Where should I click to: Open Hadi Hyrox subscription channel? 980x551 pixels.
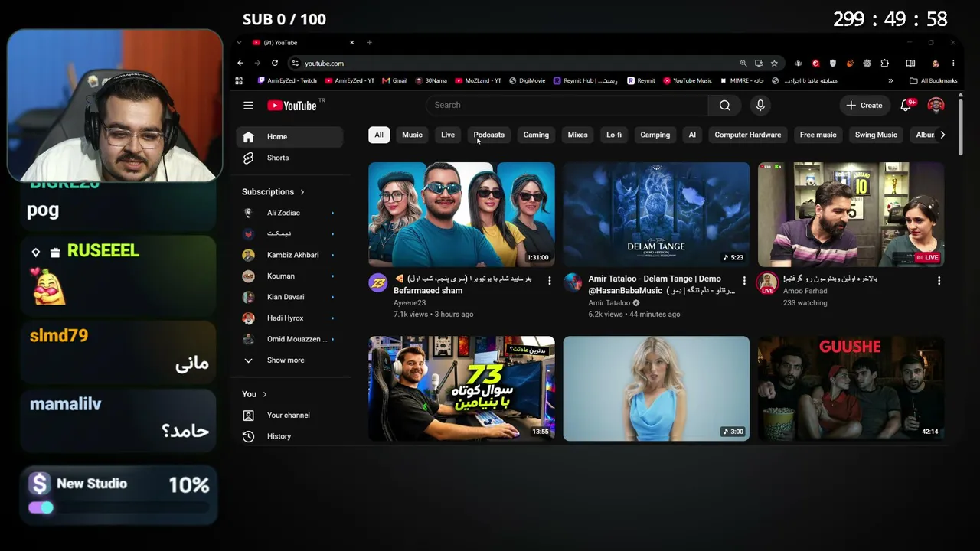point(290,318)
